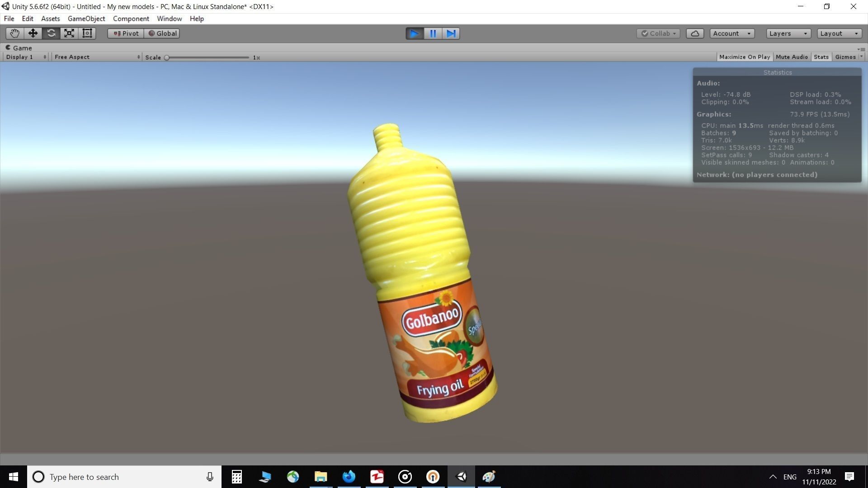Open Firefox from the taskbar
868x488 pixels.
(x=349, y=477)
